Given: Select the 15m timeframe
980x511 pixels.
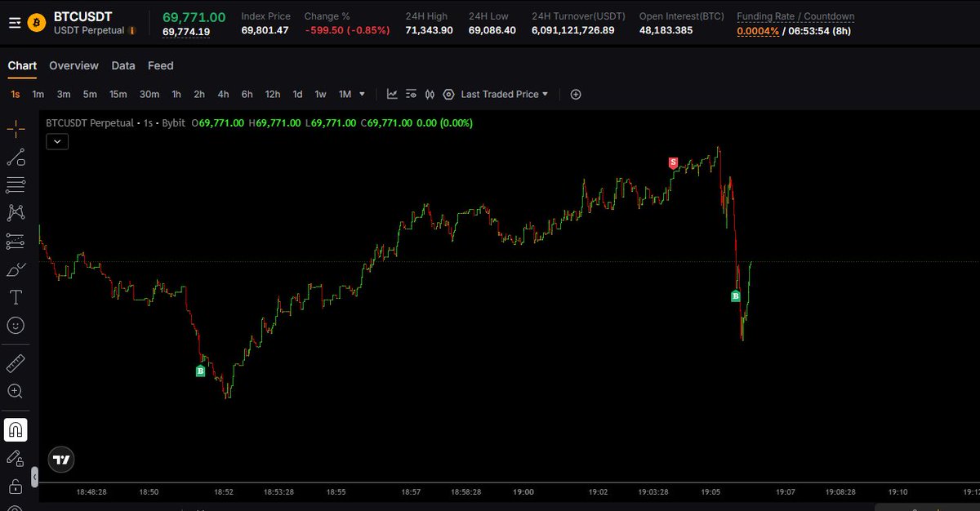Looking at the screenshot, I should pos(118,94).
